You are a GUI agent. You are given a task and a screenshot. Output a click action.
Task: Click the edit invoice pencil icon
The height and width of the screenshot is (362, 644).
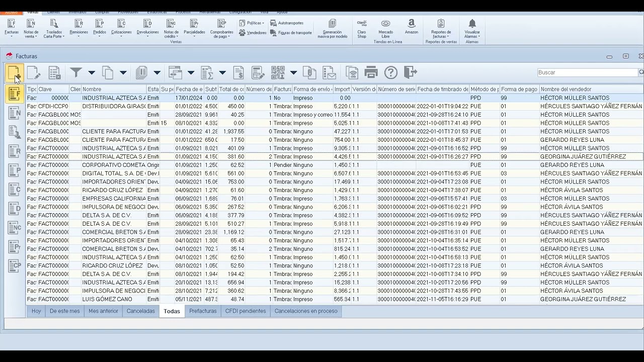pos(34,72)
